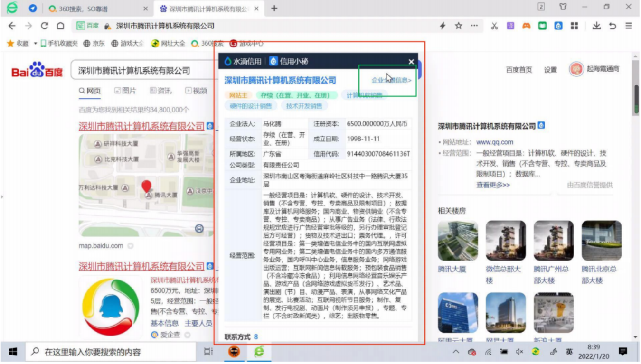Close the 360搜索 tab
The width and height of the screenshot is (641, 364).
coord(146,9)
